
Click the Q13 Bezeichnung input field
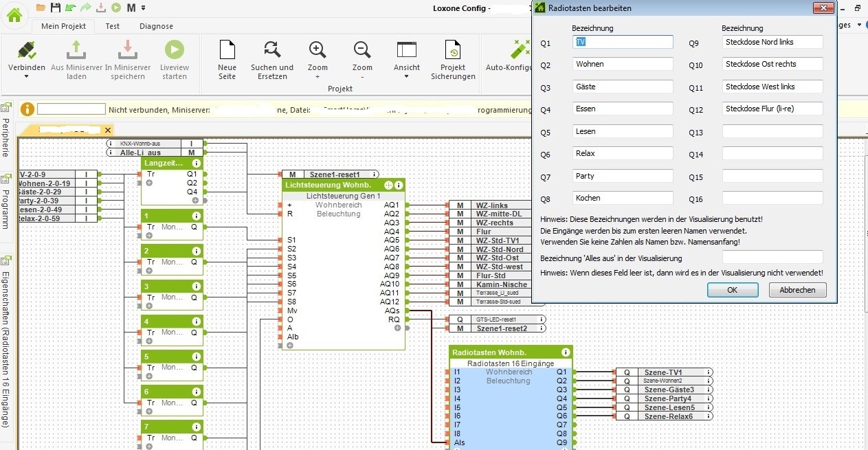[772, 131]
